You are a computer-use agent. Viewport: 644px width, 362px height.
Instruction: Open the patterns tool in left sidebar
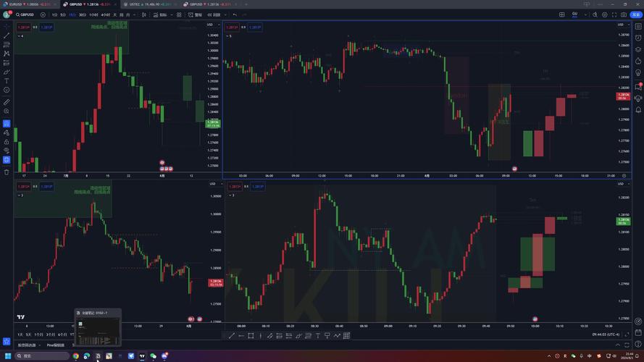click(x=7, y=54)
